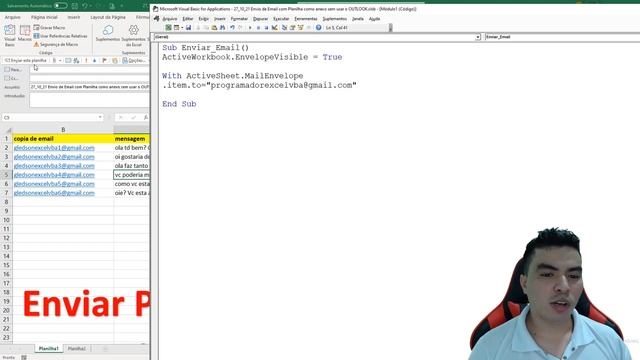640x360 pixels.
Task: Click the Cc recipients button
Action: pos(12,78)
